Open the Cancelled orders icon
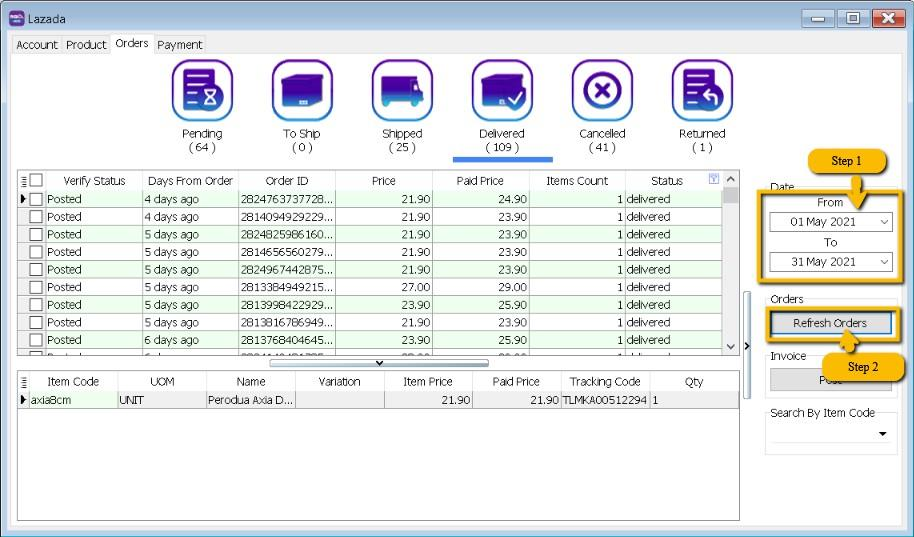914x537 pixels. (602, 91)
